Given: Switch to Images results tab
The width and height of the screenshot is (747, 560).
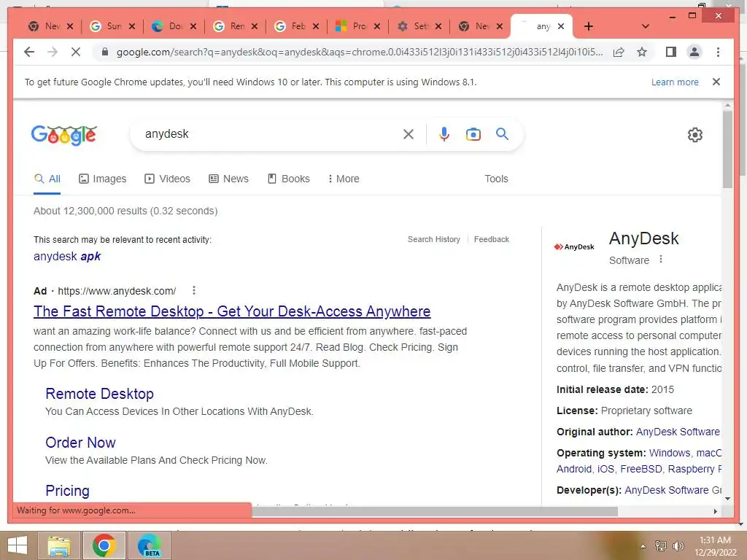Looking at the screenshot, I should coord(102,179).
